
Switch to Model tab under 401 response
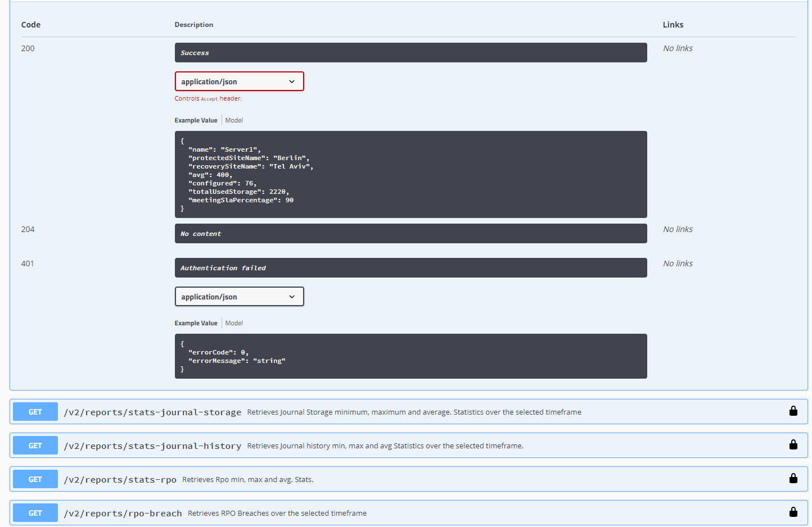(x=234, y=323)
